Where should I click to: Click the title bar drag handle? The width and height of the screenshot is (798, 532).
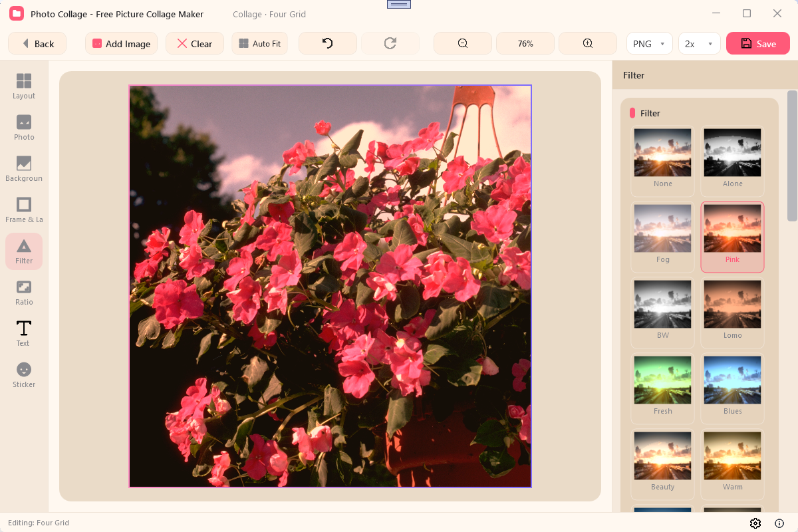point(399,4)
